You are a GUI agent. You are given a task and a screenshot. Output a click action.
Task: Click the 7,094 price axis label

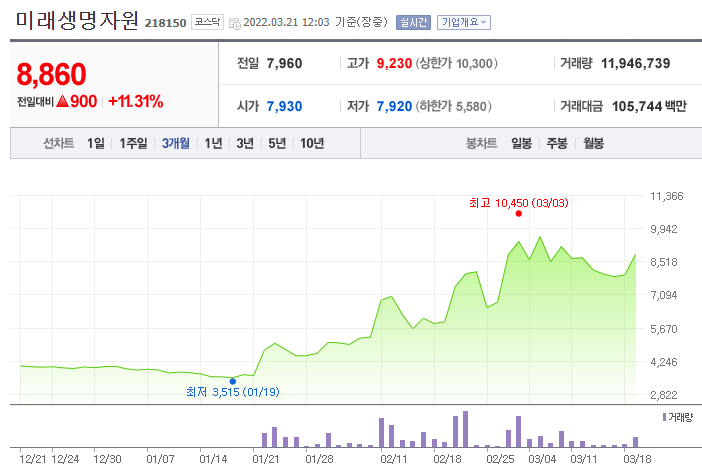tap(664, 295)
